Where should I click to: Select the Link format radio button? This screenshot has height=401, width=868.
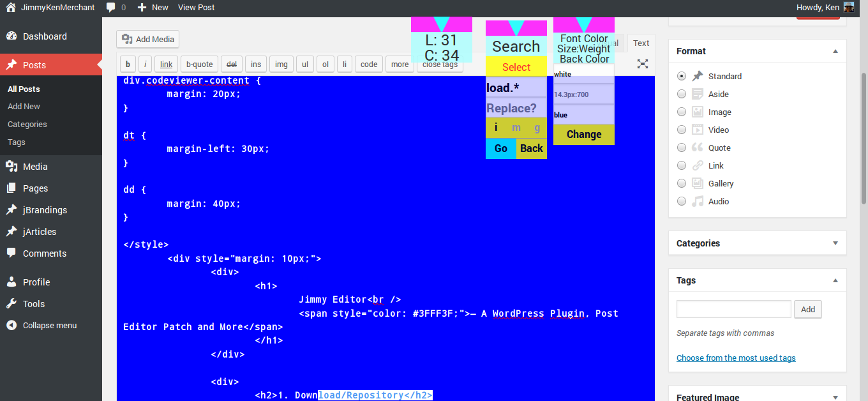682,165
